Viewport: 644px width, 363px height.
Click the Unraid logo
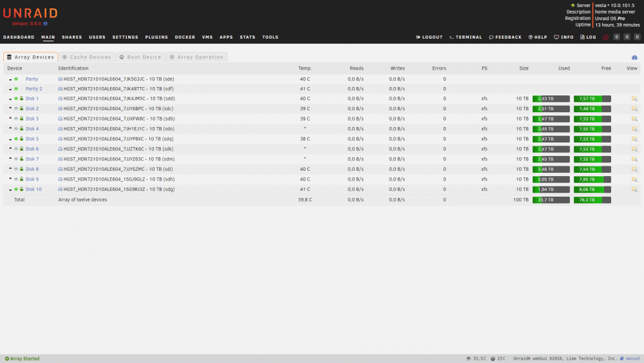coord(30,14)
